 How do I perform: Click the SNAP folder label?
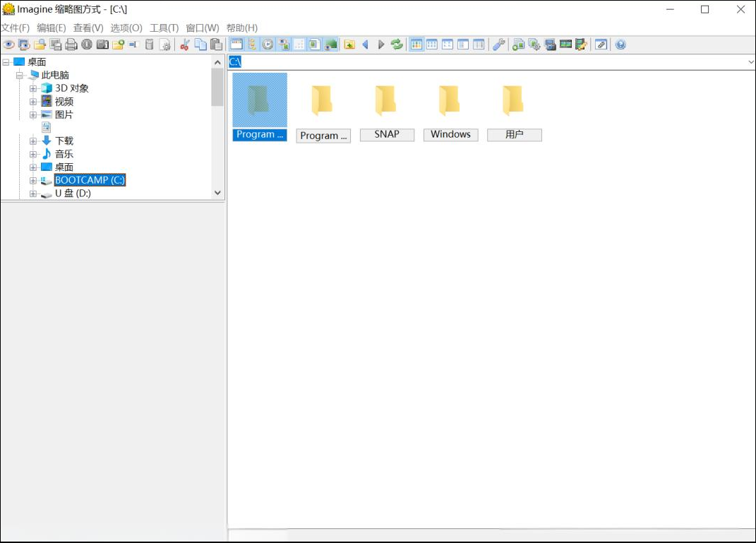pyautogui.click(x=387, y=135)
